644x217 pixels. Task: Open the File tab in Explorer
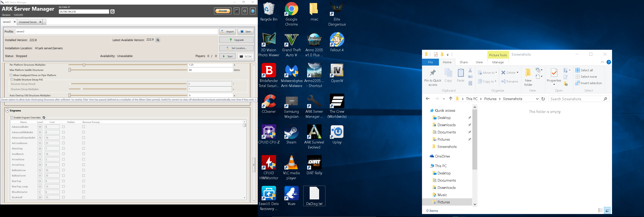point(430,62)
